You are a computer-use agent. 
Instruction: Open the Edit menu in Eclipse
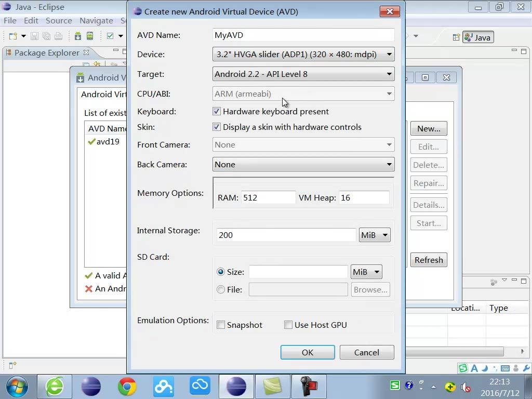pyautogui.click(x=31, y=21)
